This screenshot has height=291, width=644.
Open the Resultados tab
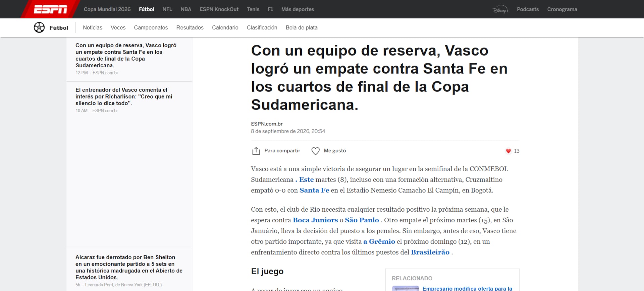click(190, 27)
